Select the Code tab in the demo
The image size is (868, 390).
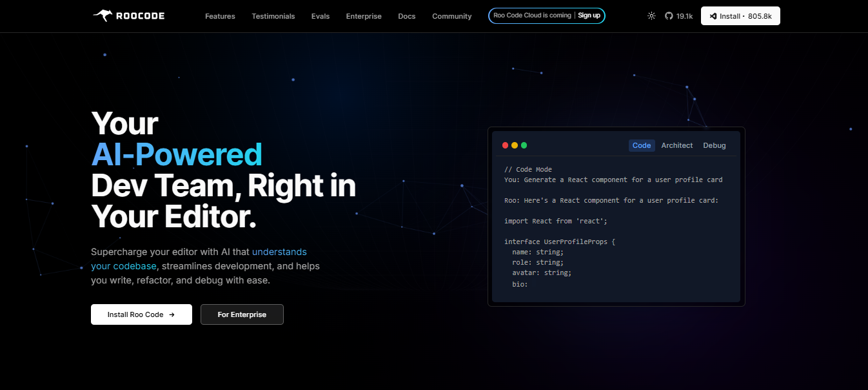[x=642, y=145]
